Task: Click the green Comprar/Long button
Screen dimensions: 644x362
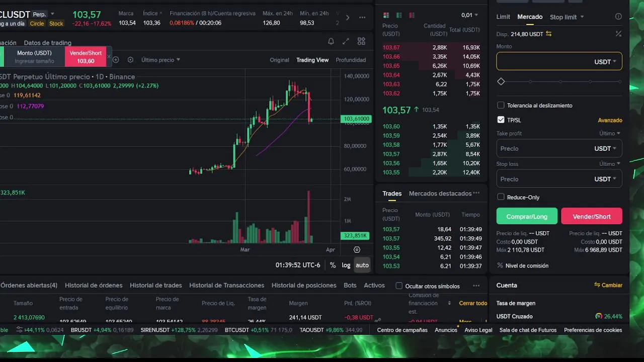Action: 527,216
